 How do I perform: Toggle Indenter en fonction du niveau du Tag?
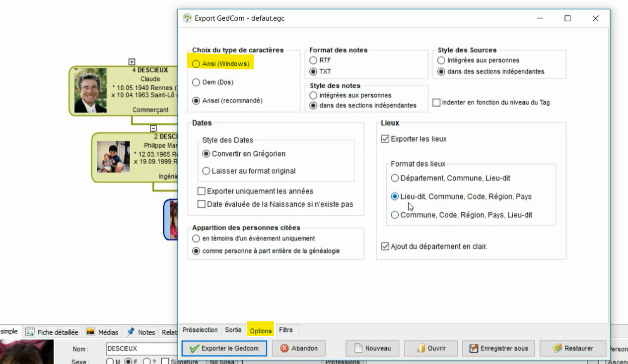[436, 103]
